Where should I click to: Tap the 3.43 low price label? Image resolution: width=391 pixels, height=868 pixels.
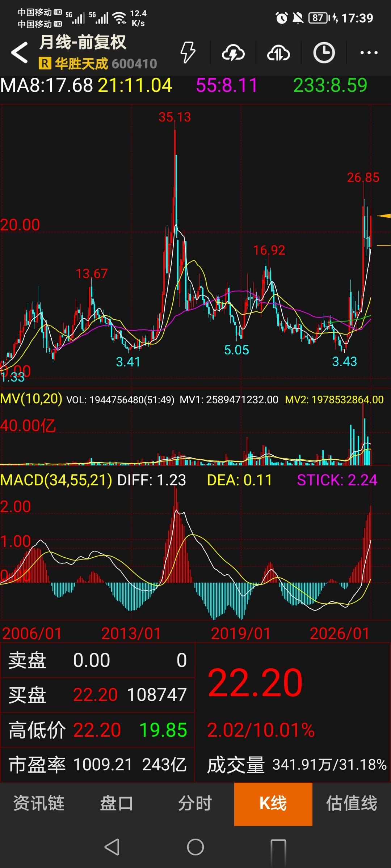[x=344, y=361]
